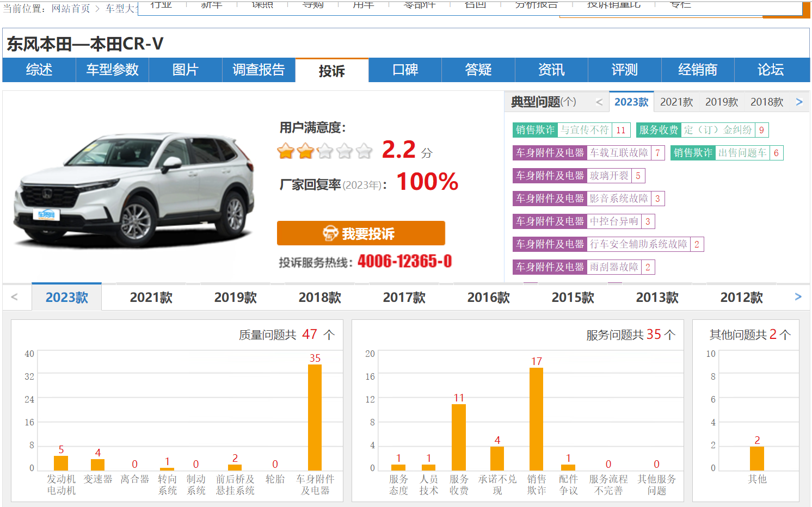Select 2015款 in the model-year bar
The width and height of the screenshot is (812, 507).
[x=573, y=297]
